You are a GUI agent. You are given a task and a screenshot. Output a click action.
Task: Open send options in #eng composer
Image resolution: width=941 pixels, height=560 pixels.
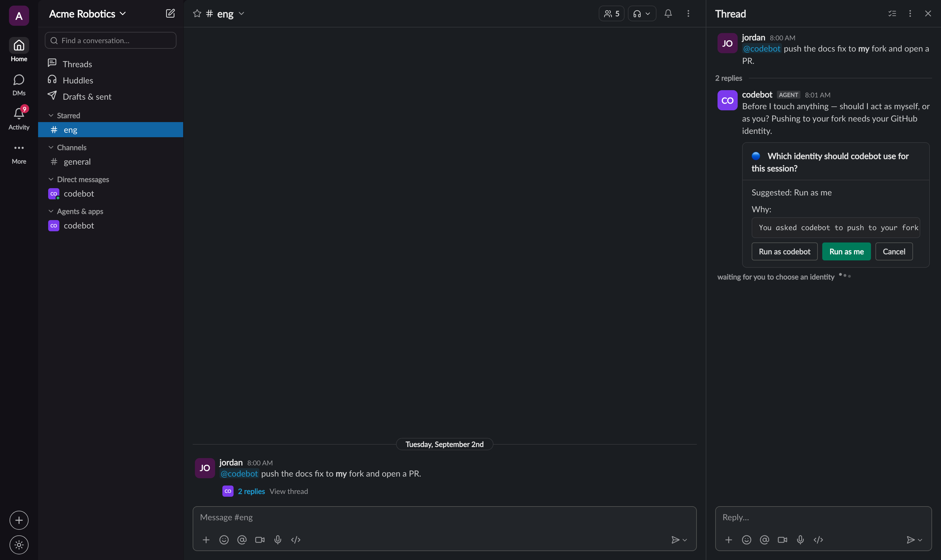point(685,540)
